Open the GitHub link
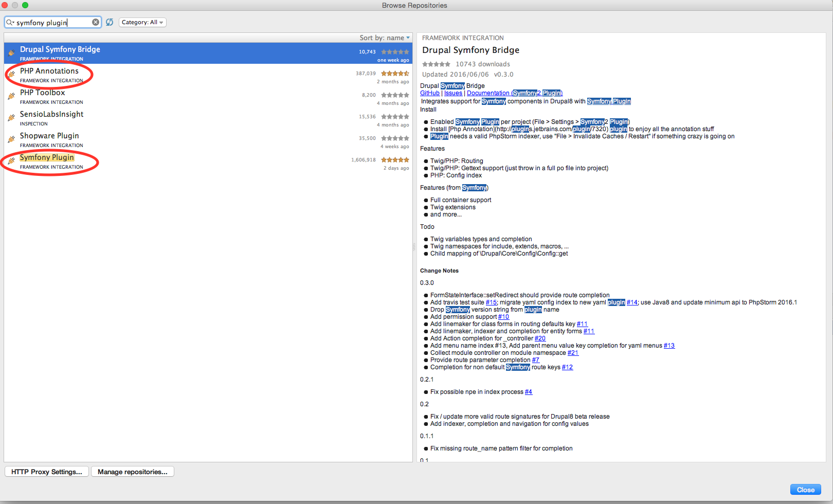The height and width of the screenshot is (504, 833). [x=430, y=93]
